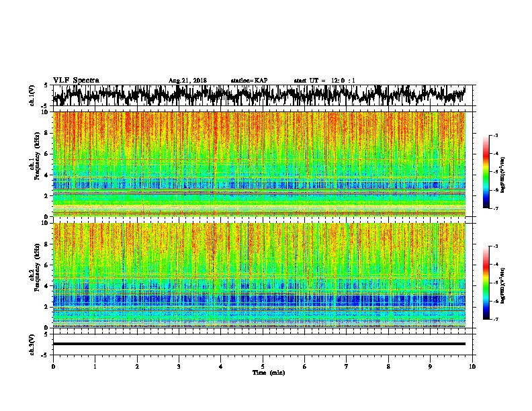Image resolution: width=532 pixels, height=411 pixels.
Task: Select the "start UT = 12:0 :1" text
Action: [324, 81]
